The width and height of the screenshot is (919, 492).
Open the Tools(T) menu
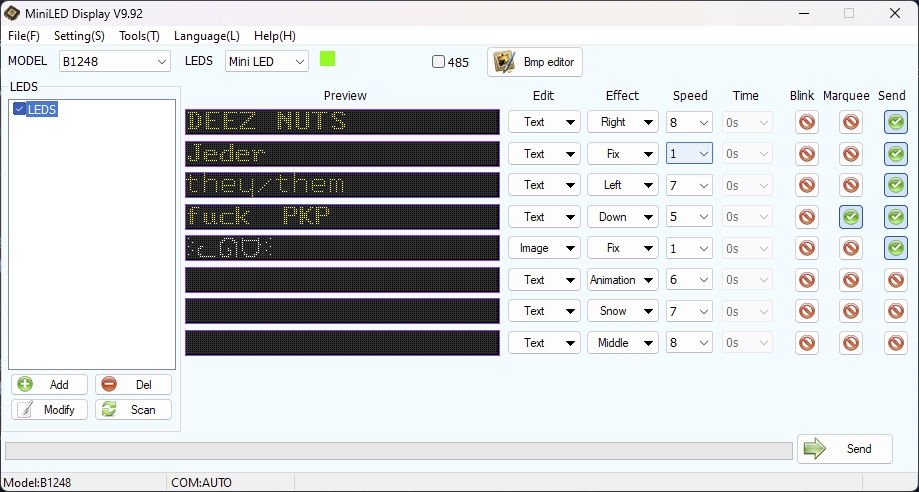coord(139,35)
